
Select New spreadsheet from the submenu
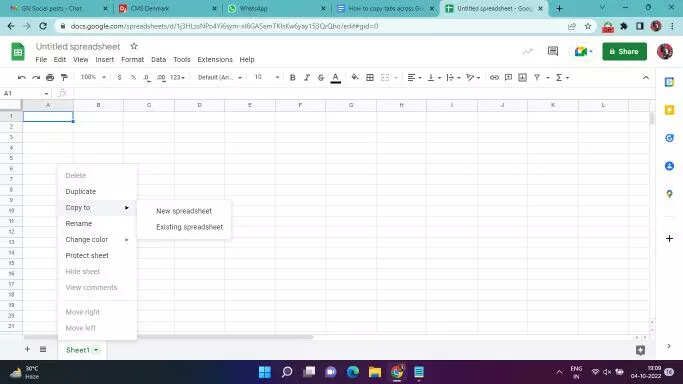click(184, 211)
